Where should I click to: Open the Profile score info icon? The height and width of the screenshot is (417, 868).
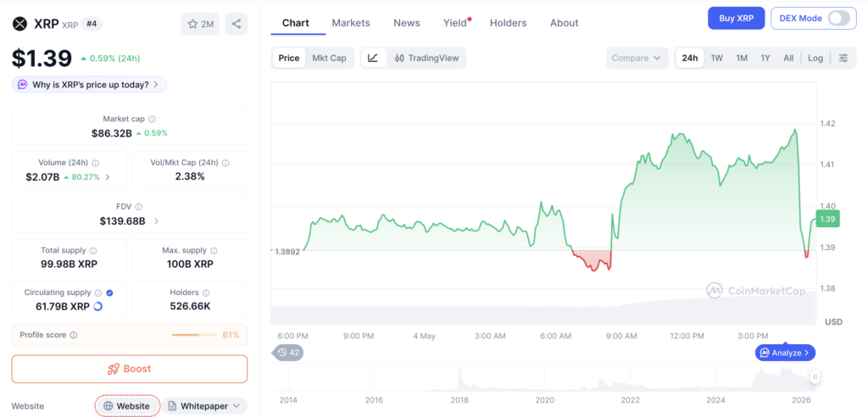point(74,335)
